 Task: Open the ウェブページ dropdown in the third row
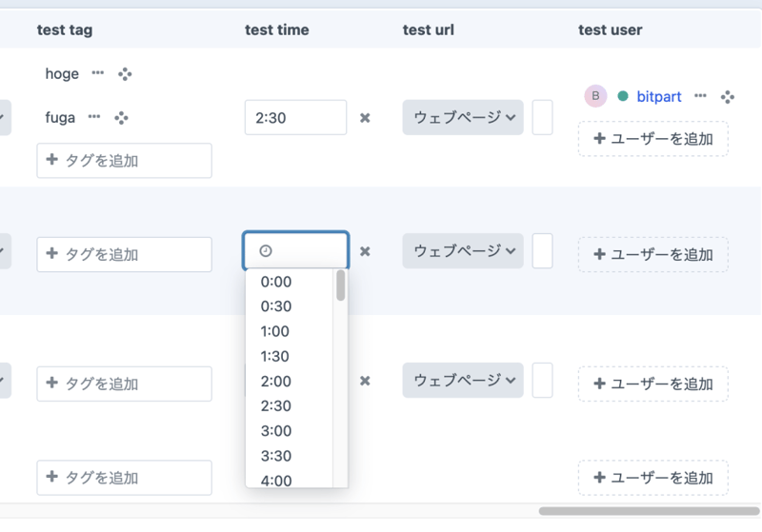tap(462, 380)
